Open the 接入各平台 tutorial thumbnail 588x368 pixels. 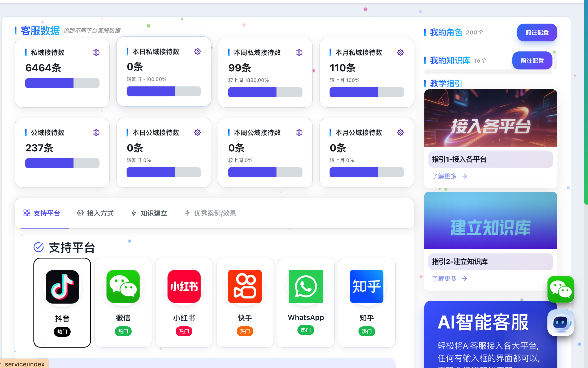pos(490,118)
